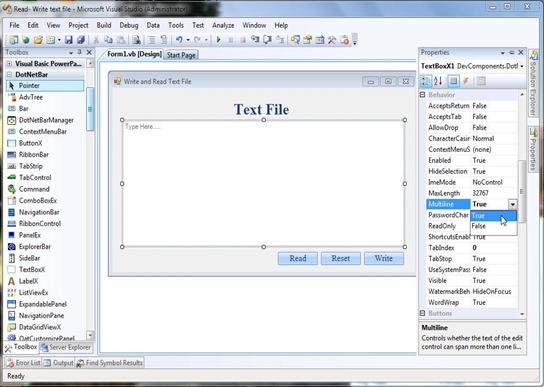Click the Step Into debug icon
The width and height of the screenshot is (544, 387).
coord(255,40)
